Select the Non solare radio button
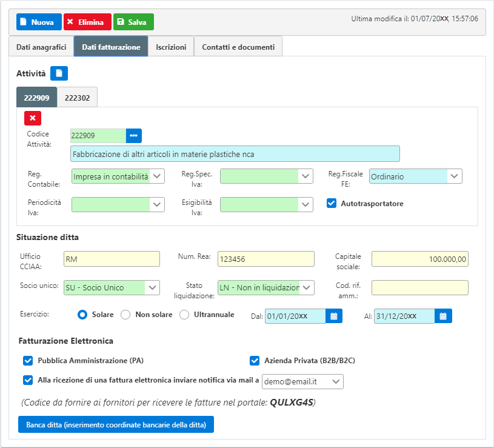Viewport: 494px width, 448px height. 126,315
